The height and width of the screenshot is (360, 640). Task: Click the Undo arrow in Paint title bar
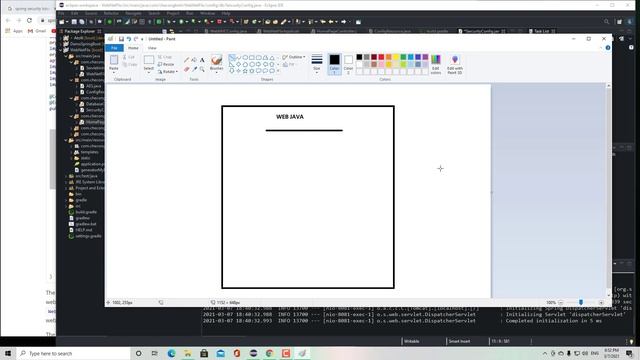(129, 39)
